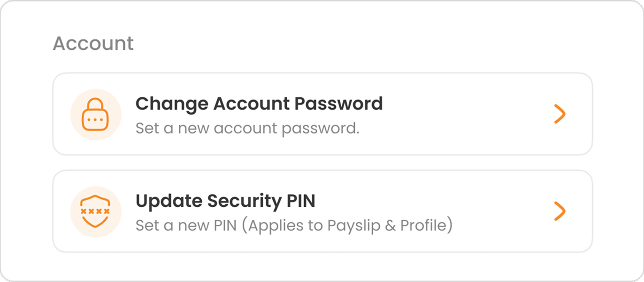Screen dimensions: 644x282
Task: Open the Change Account Password card
Action: pyautogui.click(x=322, y=114)
